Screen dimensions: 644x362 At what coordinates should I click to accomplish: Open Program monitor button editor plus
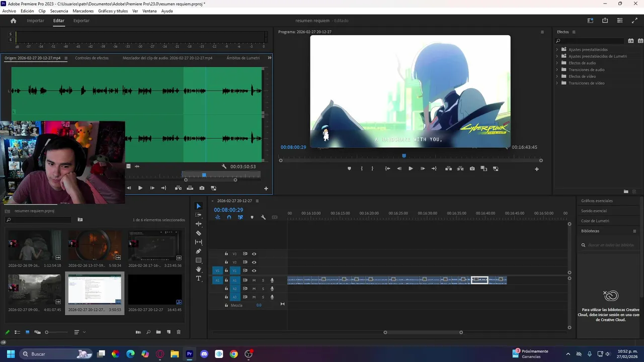536,169
